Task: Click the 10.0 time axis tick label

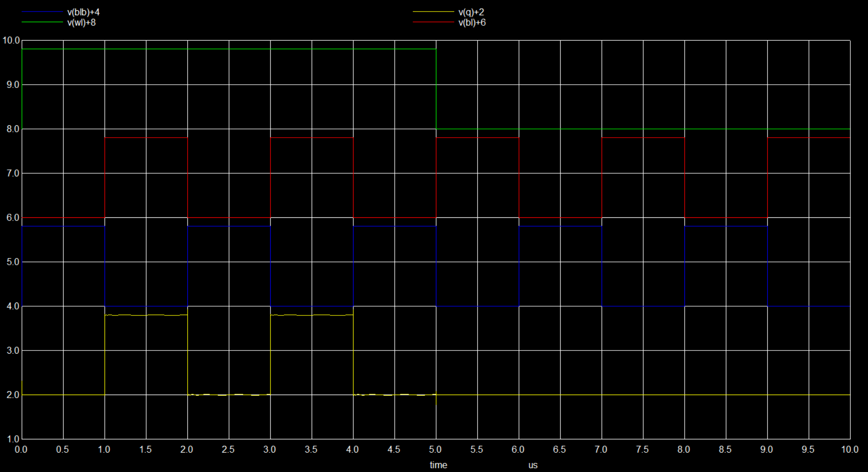Action: 850,449
